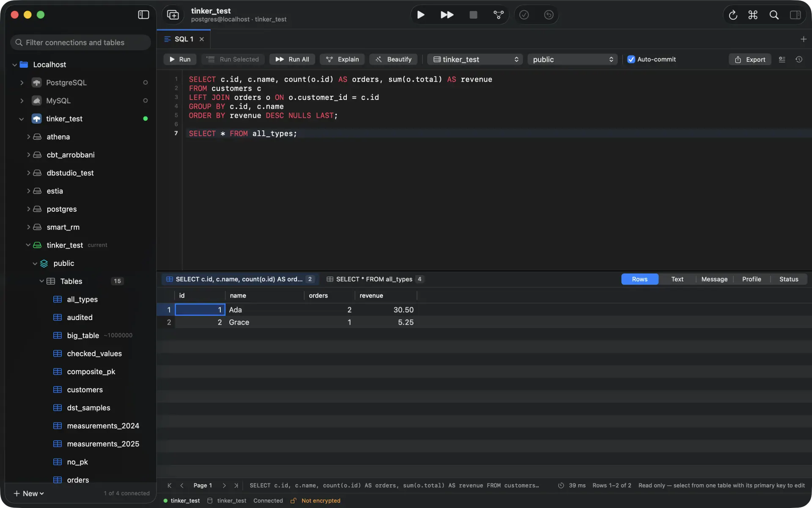The width and height of the screenshot is (812, 508).
Task: Switch results view to Status
Action: tap(789, 279)
